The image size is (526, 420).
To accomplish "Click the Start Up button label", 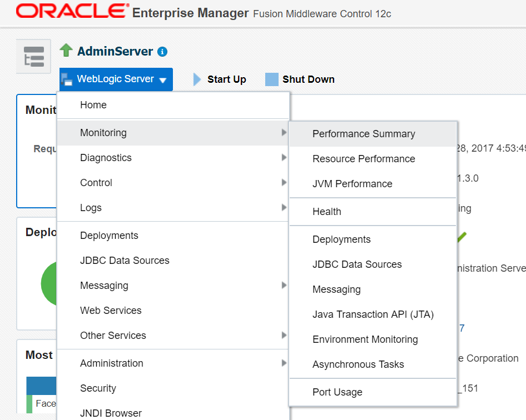I will 227,79.
